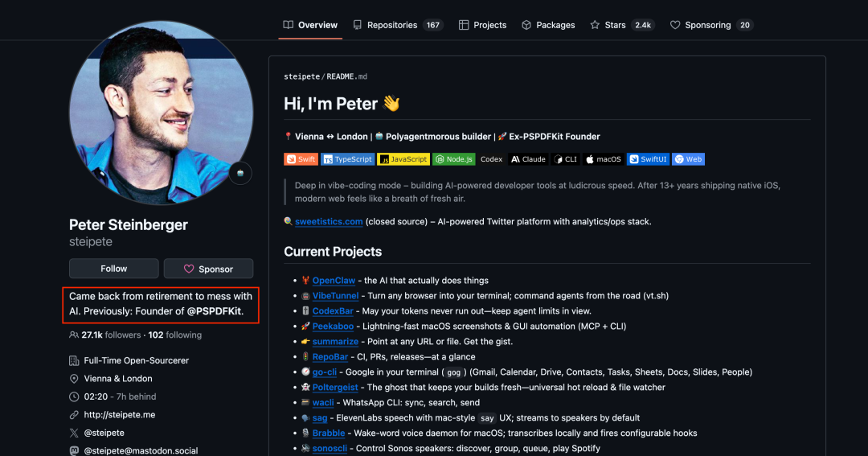Image resolution: width=868 pixels, height=456 pixels.
Task: Click the Swift language badge
Action: 301,159
